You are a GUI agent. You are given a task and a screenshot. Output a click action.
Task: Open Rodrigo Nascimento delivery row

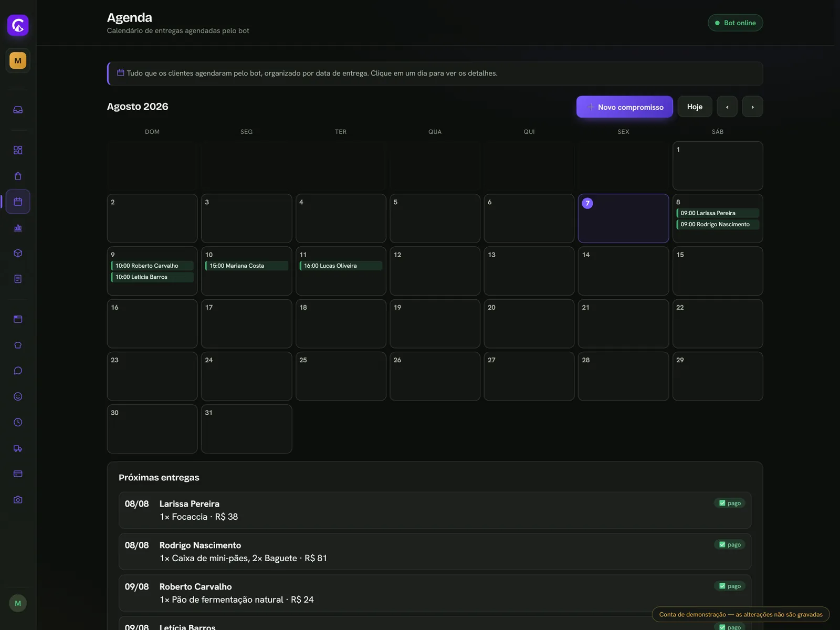tap(435, 552)
